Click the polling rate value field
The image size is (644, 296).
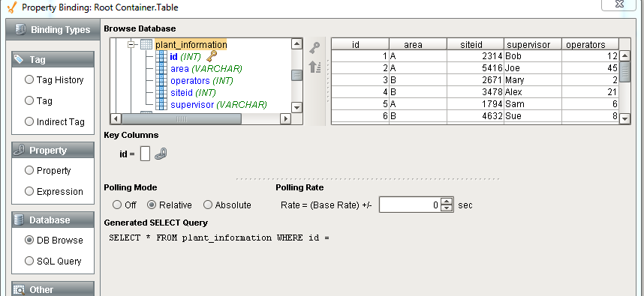click(x=410, y=205)
